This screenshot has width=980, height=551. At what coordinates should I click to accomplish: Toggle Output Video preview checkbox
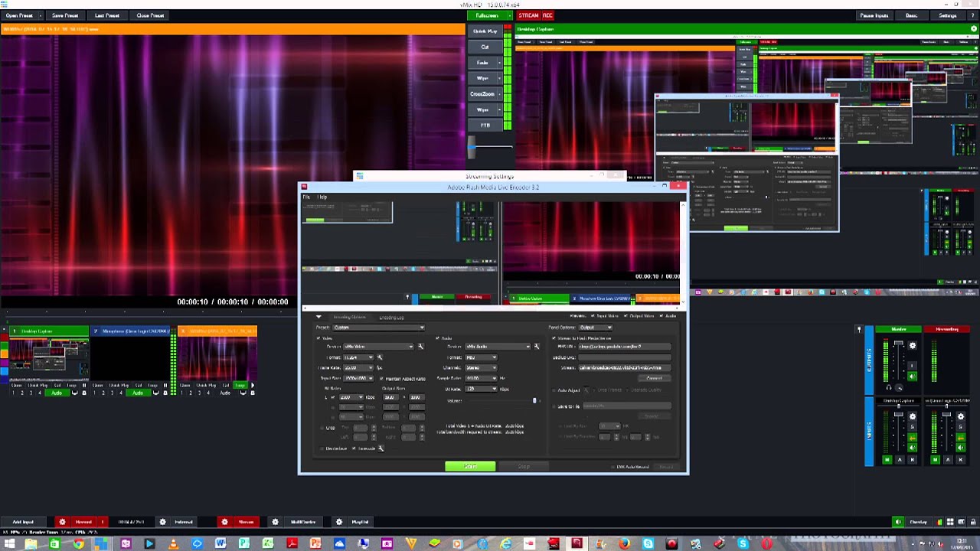[x=626, y=316]
